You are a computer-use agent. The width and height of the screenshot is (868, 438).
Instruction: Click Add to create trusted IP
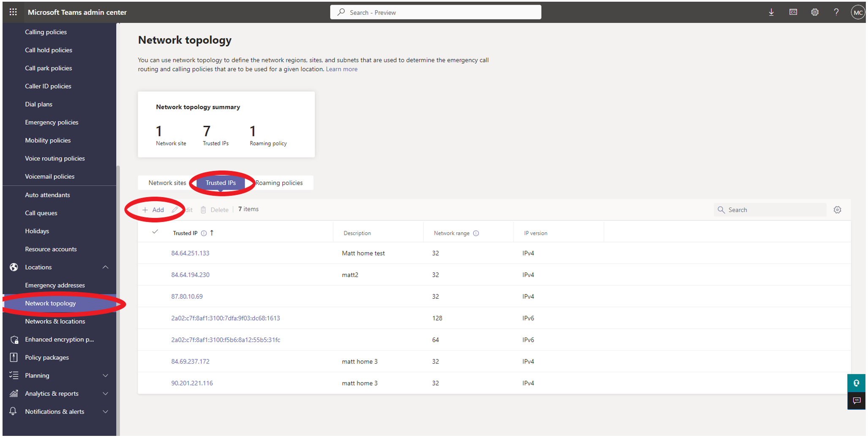153,210
